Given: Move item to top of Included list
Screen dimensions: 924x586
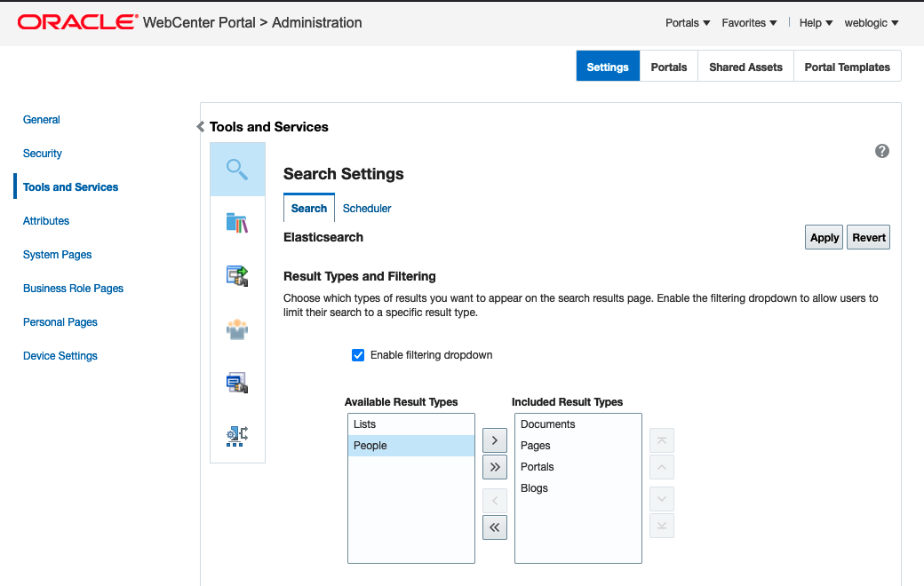Looking at the screenshot, I should [x=662, y=440].
